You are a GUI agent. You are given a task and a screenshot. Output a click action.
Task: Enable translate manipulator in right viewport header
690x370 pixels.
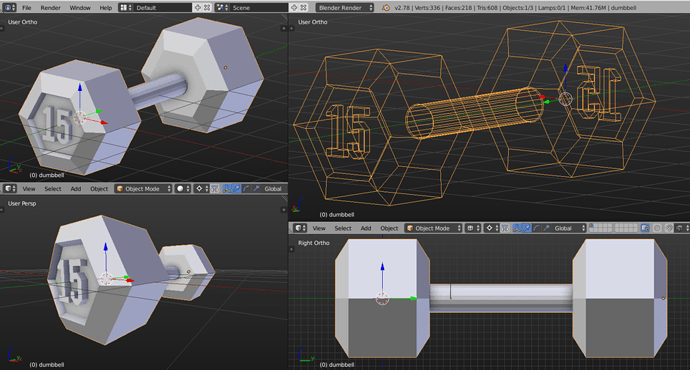click(x=527, y=228)
